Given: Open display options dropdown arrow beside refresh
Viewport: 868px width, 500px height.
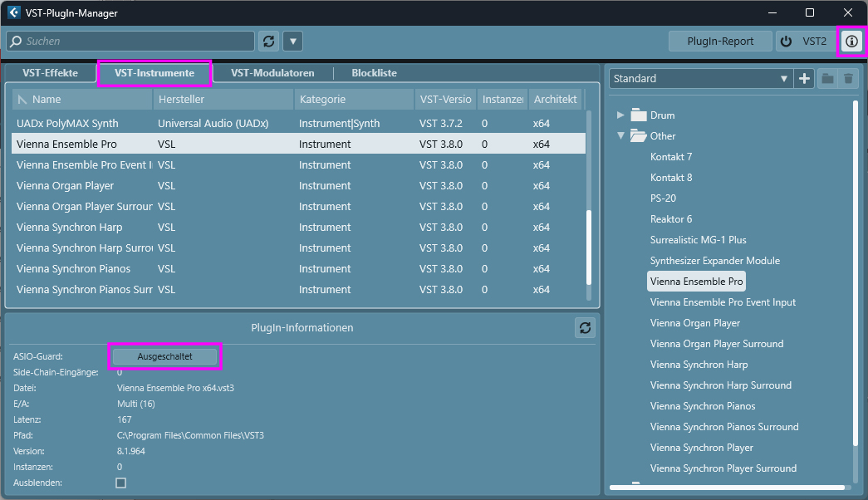Looking at the screenshot, I should 293,41.
